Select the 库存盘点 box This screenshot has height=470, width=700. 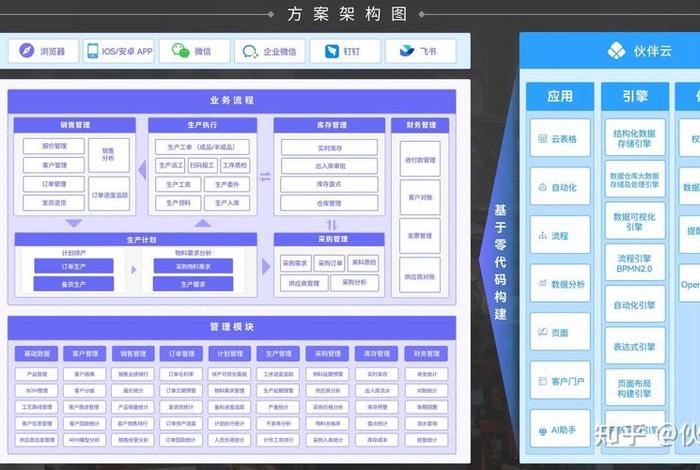[329, 184]
